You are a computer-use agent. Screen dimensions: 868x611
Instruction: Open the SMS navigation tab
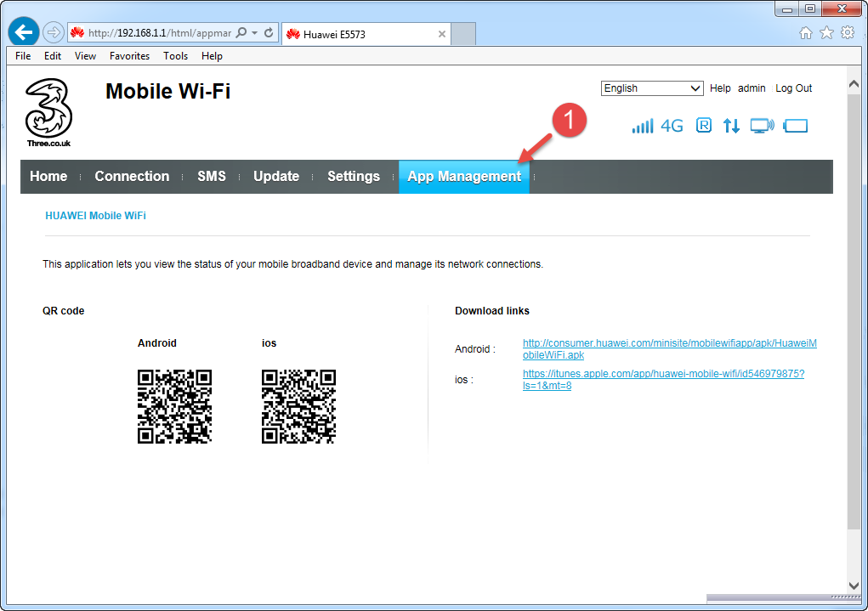click(x=212, y=177)
